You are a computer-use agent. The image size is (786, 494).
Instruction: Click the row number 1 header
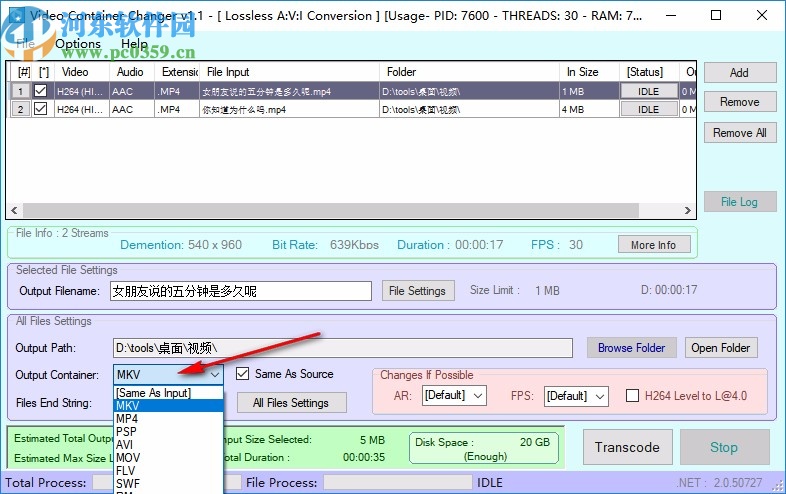click(x=20, y=91)
